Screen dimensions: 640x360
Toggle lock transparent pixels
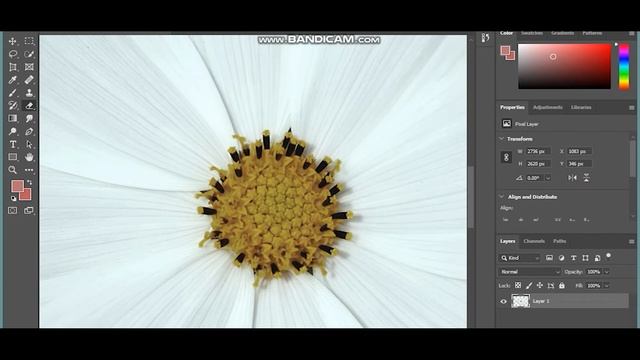[x=518, y=286]
